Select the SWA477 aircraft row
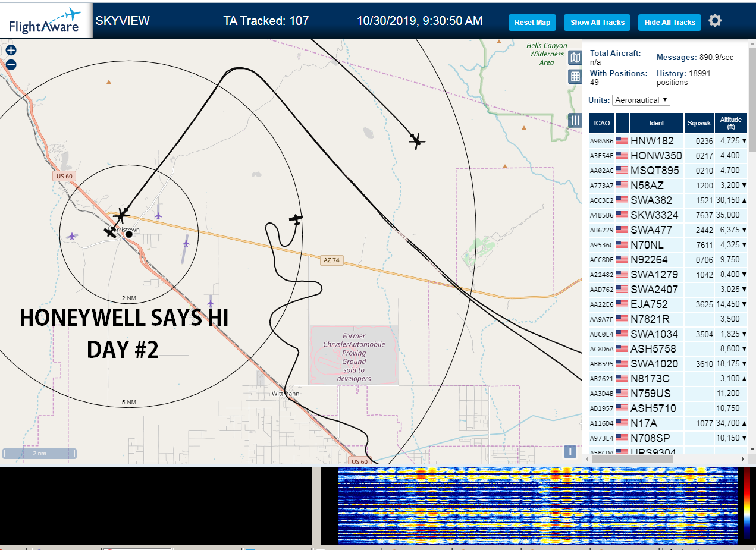 tap(668, 230)
